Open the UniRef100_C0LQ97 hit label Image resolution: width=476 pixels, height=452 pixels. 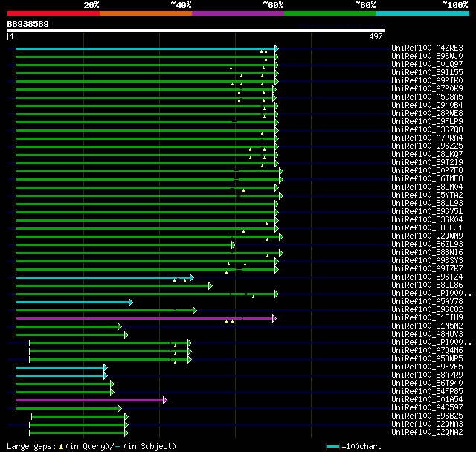pyautogui.click(x=427, y=65)
